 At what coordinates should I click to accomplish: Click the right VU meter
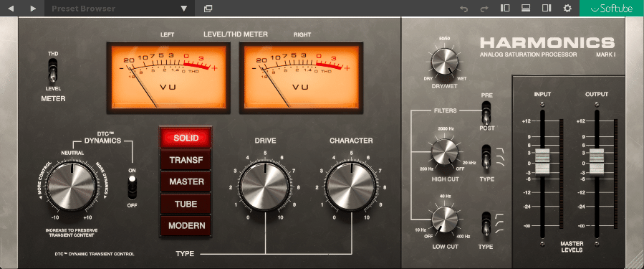click(x=301, y=77)
